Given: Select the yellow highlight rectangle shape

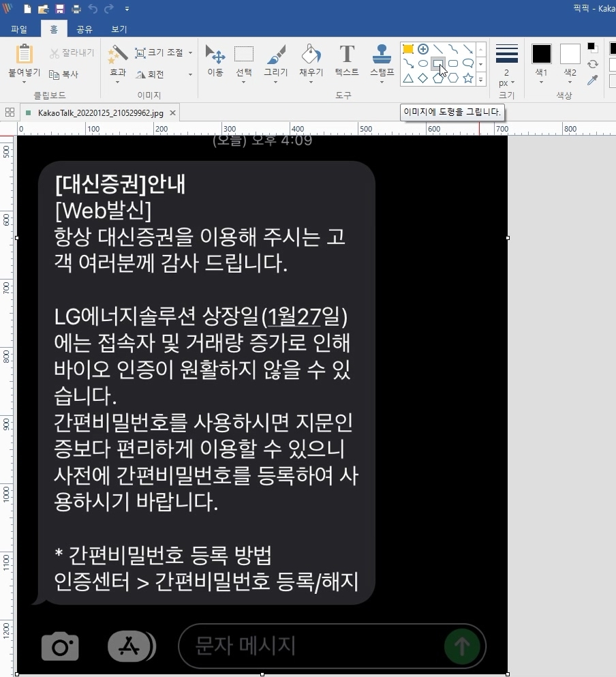Looking at the screenshot, I should [x=408, y=49].
